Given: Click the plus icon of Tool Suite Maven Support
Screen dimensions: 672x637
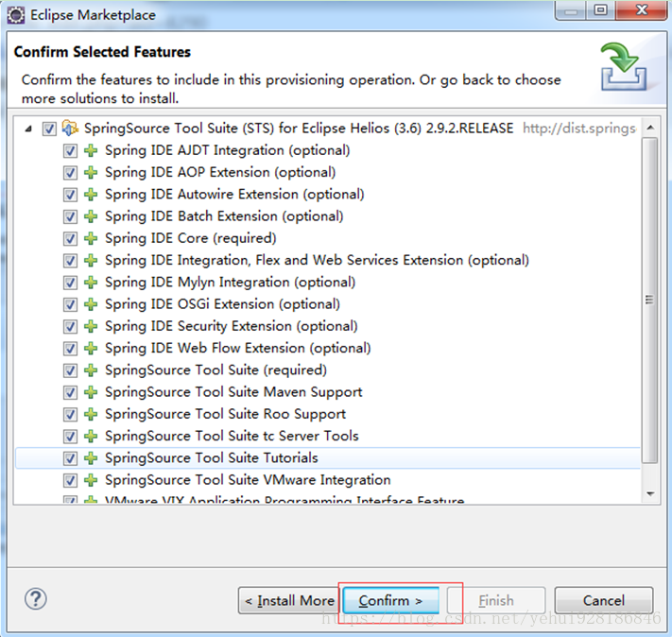Looking at the screenshot, I should point(91,392).
